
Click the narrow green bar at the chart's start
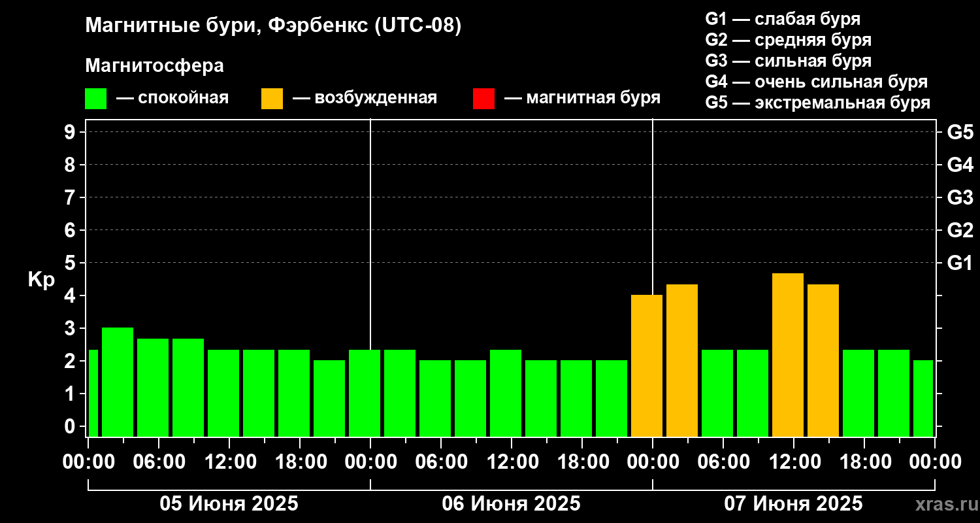coord(93,393)
